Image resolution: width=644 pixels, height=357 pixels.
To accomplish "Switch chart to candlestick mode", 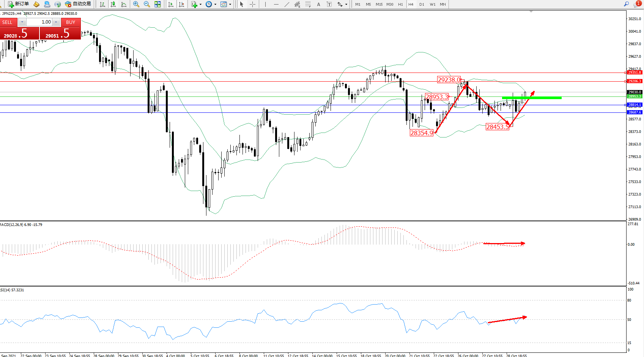I will point(113,4).
